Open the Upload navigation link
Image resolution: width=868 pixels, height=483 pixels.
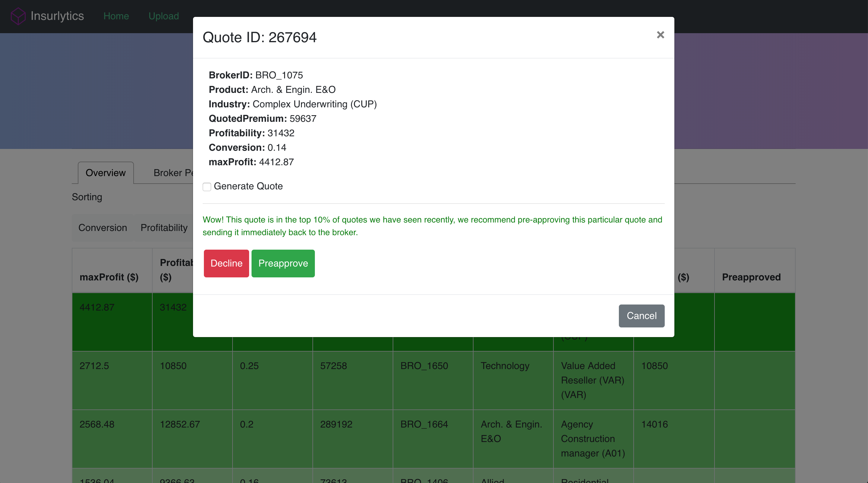coord(164,16)
